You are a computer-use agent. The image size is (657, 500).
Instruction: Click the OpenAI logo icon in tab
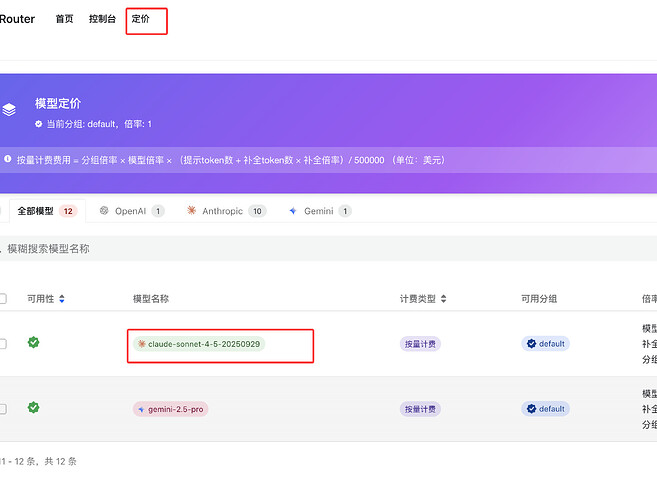[104, 210]
